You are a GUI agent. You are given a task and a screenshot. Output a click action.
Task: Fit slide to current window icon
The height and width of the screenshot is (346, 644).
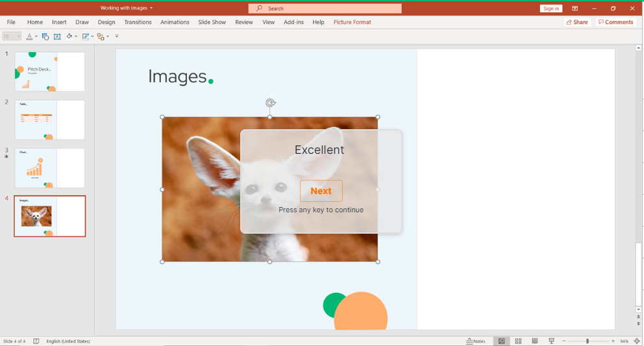[637, 341]
